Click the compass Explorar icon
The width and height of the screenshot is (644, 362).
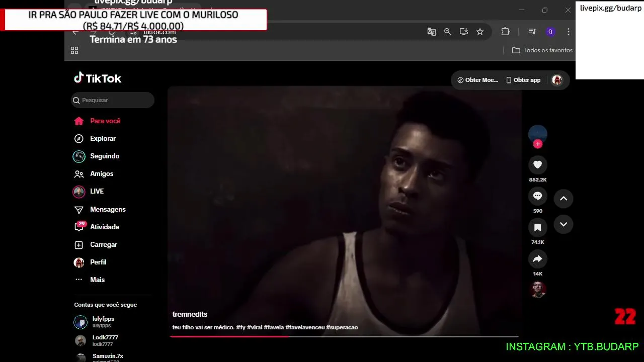click(x=78, y=138)
